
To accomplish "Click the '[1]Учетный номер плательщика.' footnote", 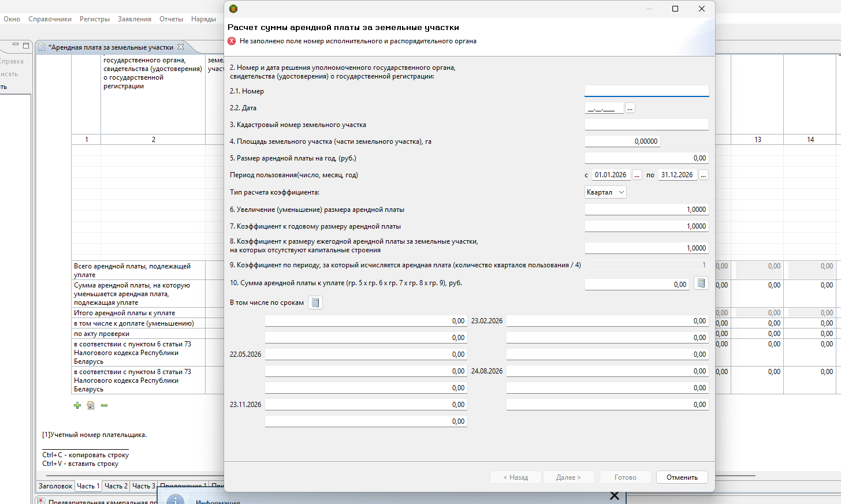I will coord(95,435).
